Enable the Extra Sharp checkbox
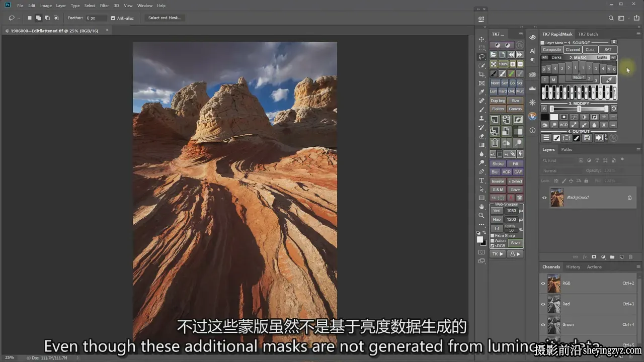The height and width of the screenshot is (362, 644). tap(492, 235)
